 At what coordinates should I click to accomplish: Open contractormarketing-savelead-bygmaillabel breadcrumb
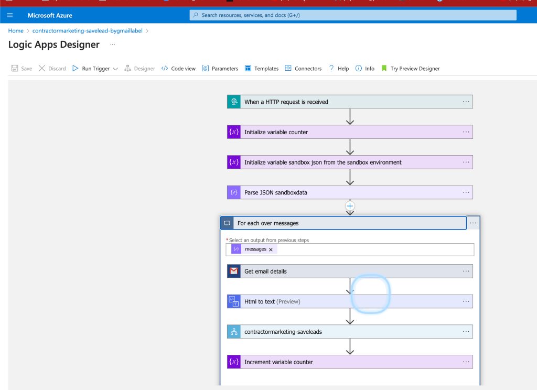pos(88,31)
